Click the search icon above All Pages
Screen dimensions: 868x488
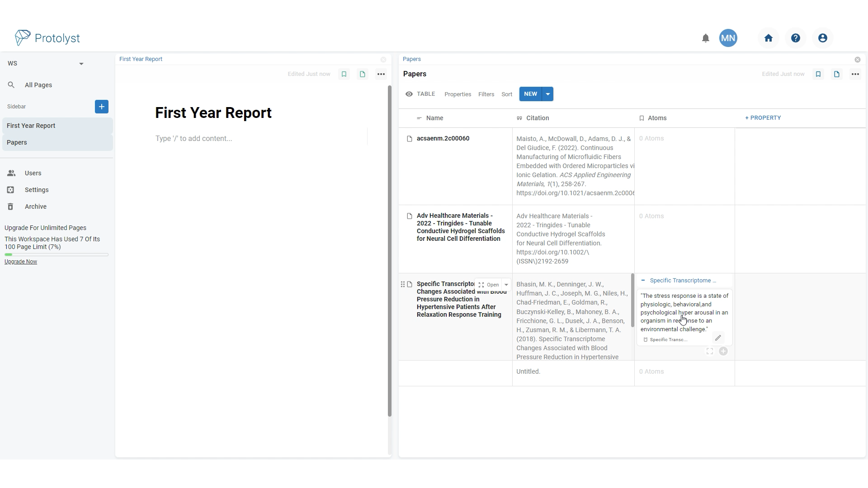(11, 84)
